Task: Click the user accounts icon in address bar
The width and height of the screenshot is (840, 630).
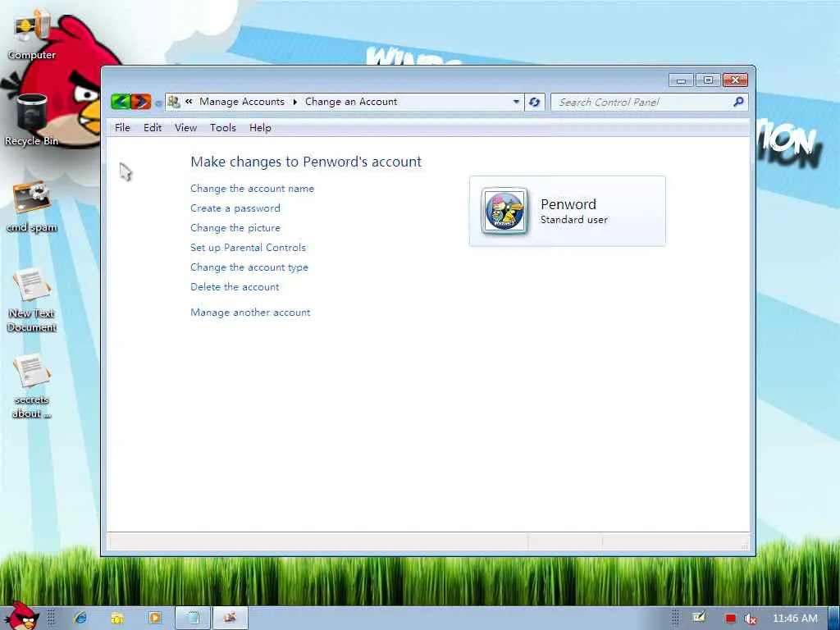Action: click(x=174, y=101)
